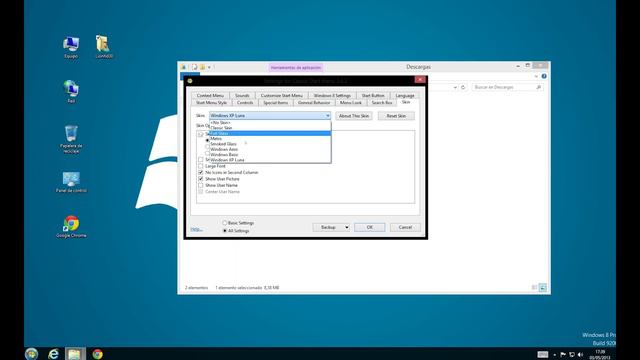Collapse the Skin combo box arrow
Image resolution: width=640 pixels, height=360 pixels.
pos(327,116)
